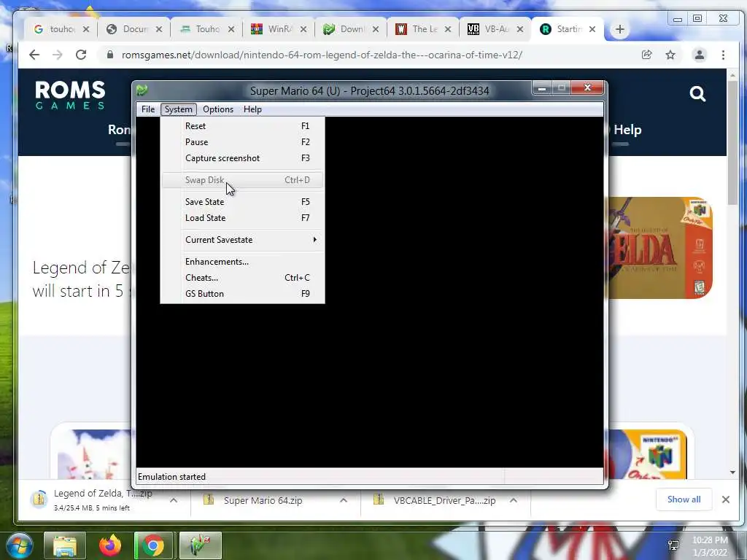The width and height of the screenshot is (747, 560).
Task: Switch to the Docum tab
Action: [x=128, y=29]
